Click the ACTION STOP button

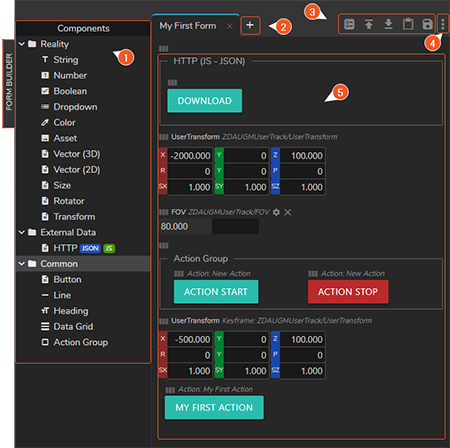[348, 292]
